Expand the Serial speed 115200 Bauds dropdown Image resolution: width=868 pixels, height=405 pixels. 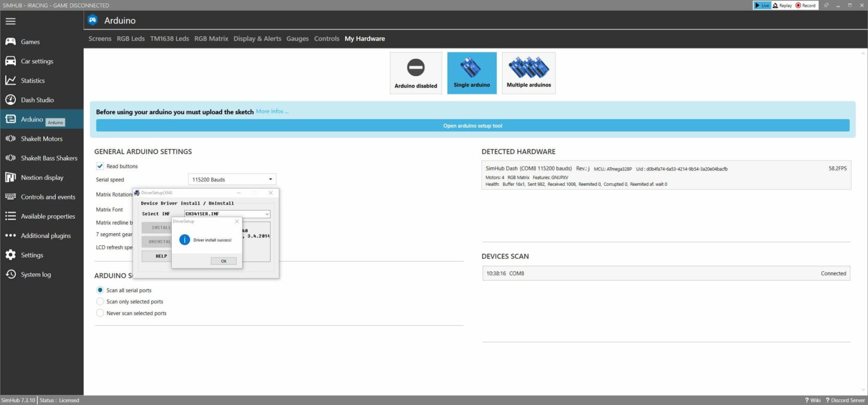click(x=232, y=180)
